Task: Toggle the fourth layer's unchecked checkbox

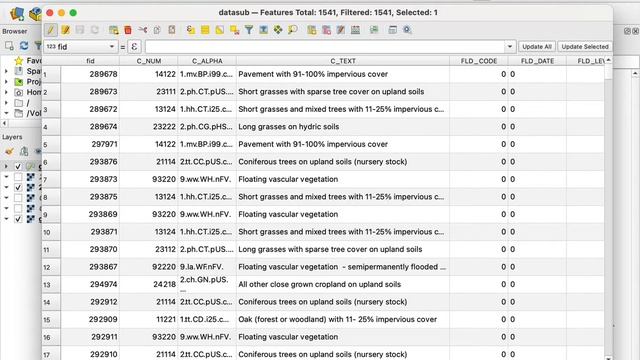Action: coord(18,198)
